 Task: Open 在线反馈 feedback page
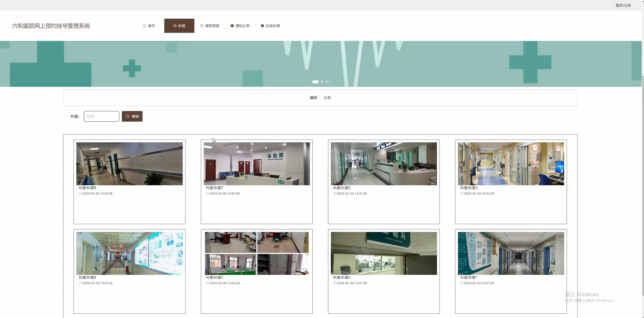[x=270, y=26]
